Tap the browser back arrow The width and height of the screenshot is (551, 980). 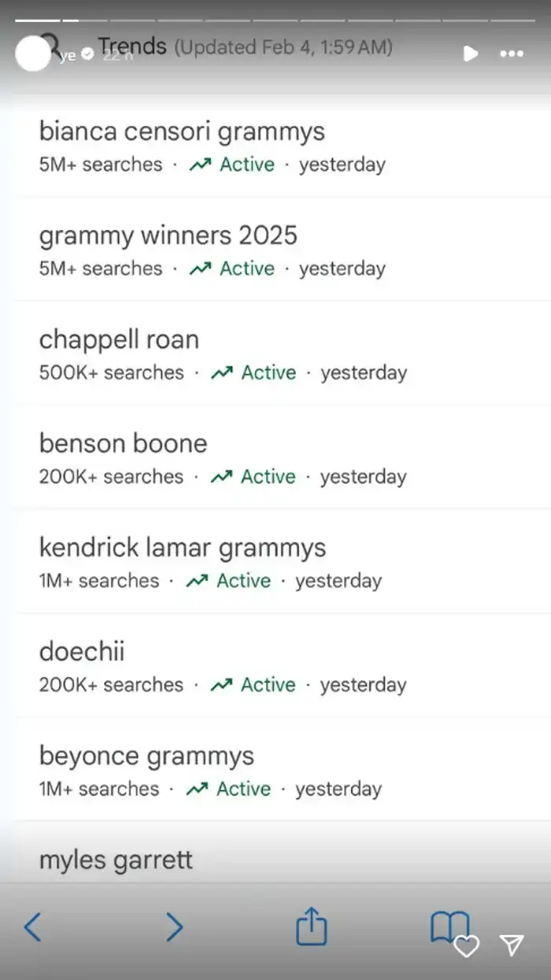(x=32, y=927)
